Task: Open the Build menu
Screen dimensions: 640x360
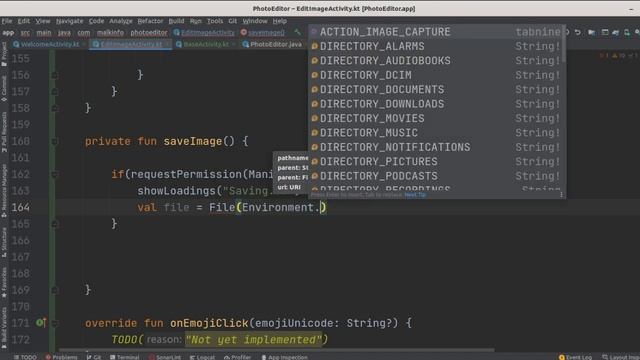Action: pos(176,21)
